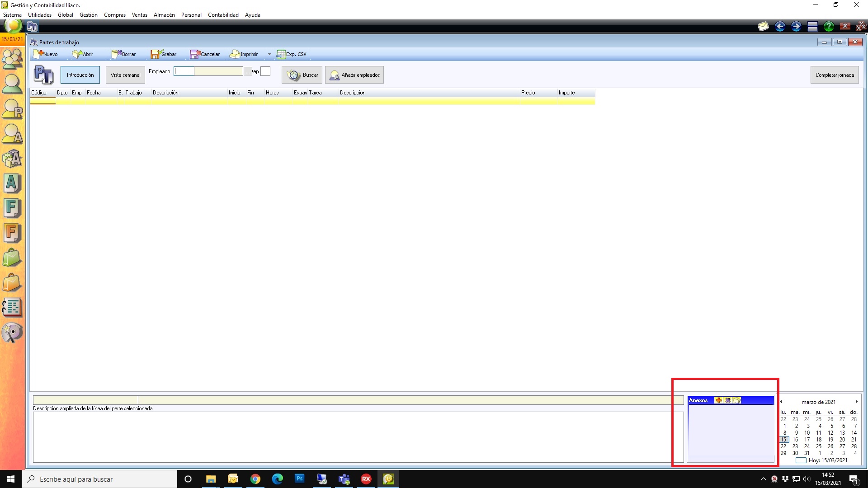This screenshot has height=488, width=868.
Task: Export to CSV with Exp. CSV
Action: (292, 54)
